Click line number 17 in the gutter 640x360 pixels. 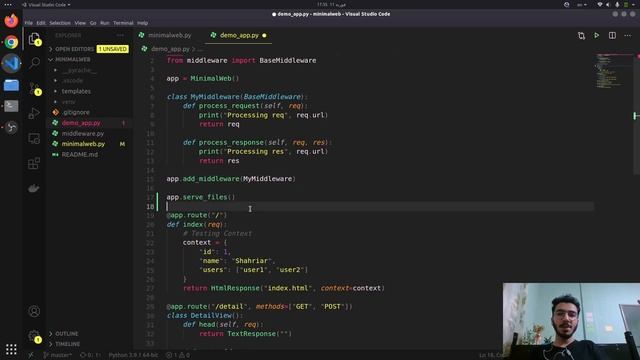(x=150, y=197)
